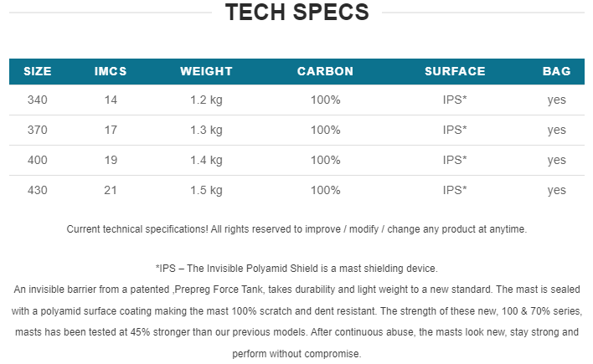Viewport: 593px width, 364px height.
Task: Click 'yes' bag value in 400 row
Action: 557,161
